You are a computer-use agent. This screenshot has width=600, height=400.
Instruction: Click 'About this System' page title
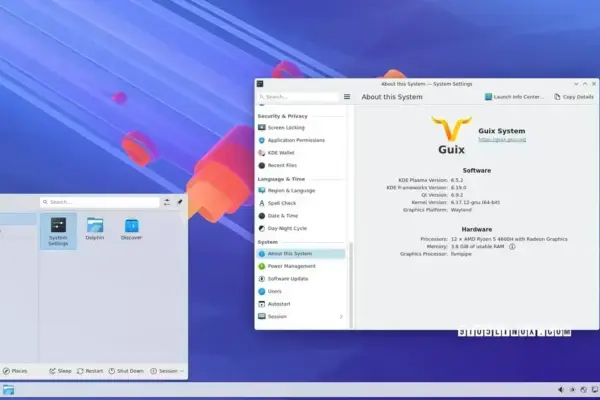(392, 97)
